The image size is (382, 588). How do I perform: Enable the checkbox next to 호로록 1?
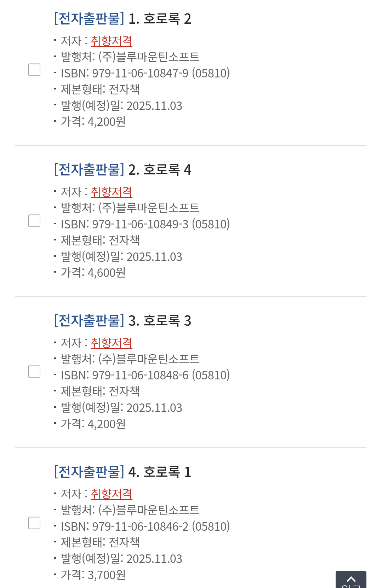coord(34,523)
